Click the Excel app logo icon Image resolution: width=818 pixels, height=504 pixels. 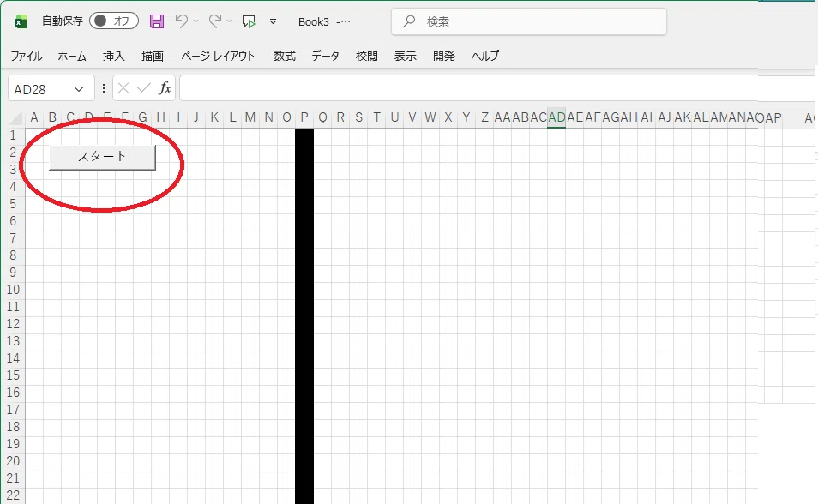click(21, 21)
